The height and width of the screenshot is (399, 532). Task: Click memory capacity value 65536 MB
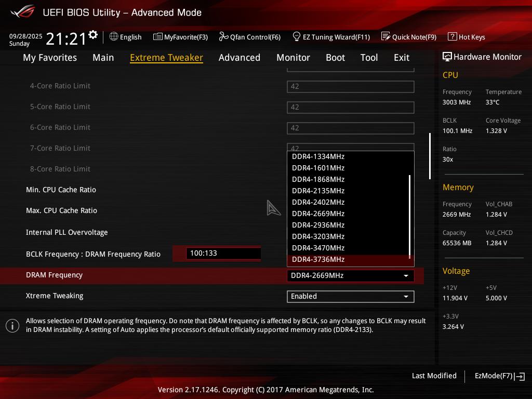[457, 243]
